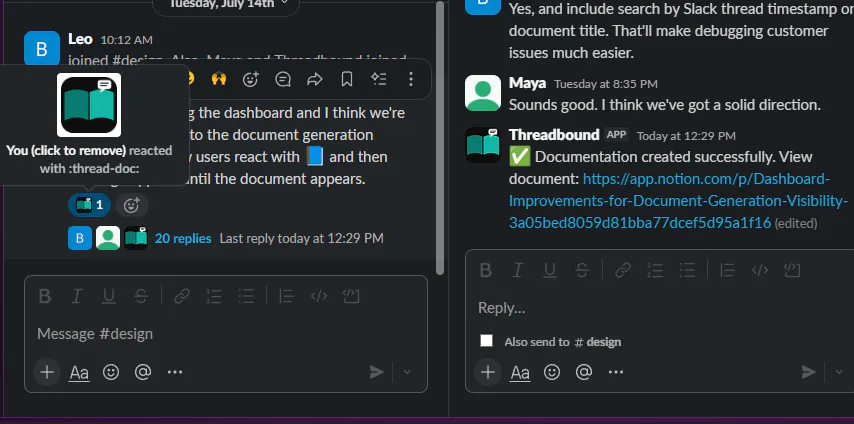Open more options ellipsis in #design composer
The width and height of the screenshot is (854, 424).
pyautogui.click(x=175, y=372)
